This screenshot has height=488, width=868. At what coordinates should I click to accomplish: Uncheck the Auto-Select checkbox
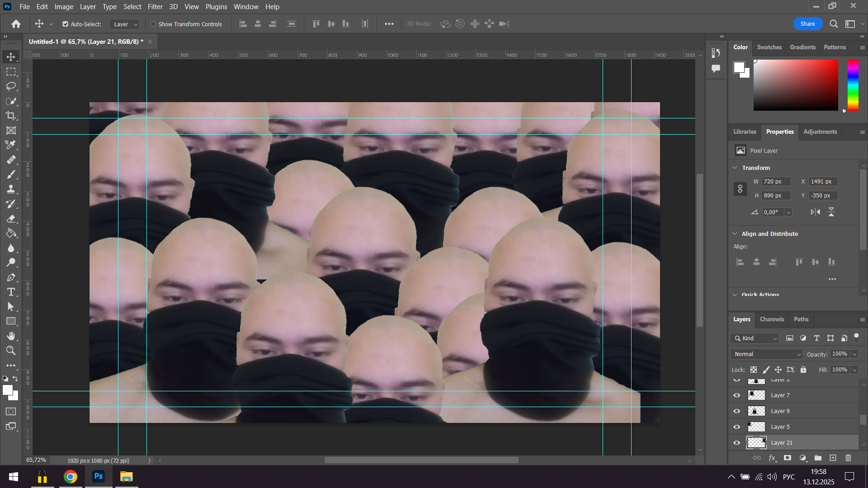(66, 24)
